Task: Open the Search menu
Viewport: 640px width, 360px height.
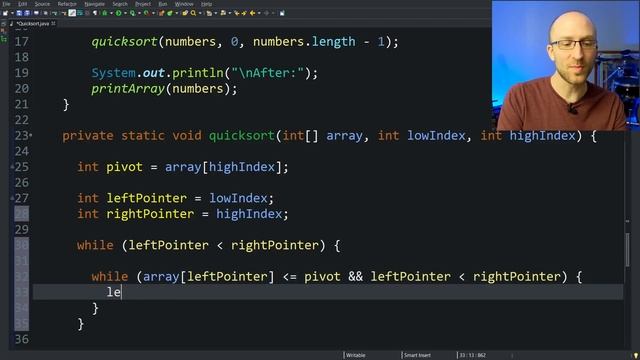Action: pos(120,4)
